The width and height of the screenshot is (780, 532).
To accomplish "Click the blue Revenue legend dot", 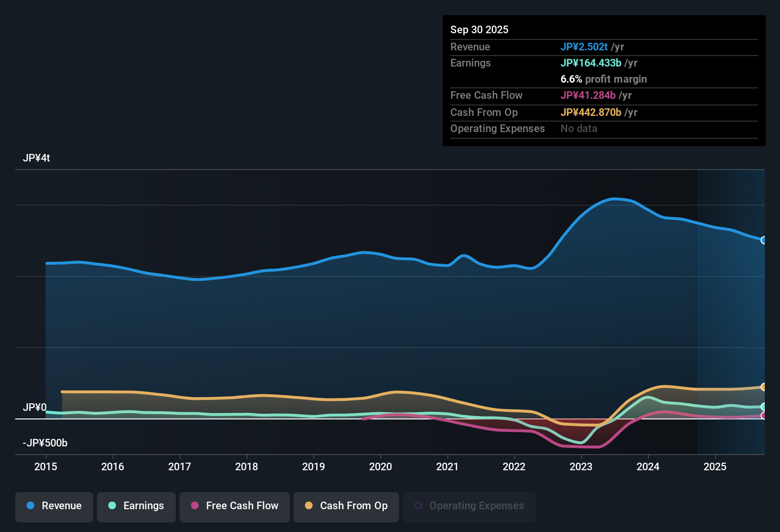I will pos(30,506).
